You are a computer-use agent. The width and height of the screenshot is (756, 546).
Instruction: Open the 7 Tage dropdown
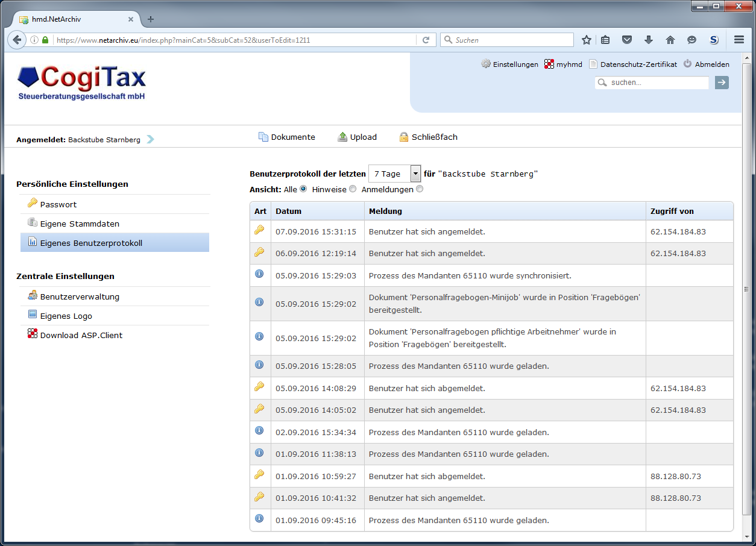point(415,174)
